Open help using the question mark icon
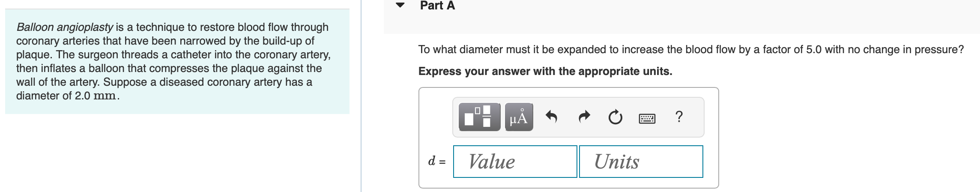Screen dimensions: 980x192 [678, 117]
